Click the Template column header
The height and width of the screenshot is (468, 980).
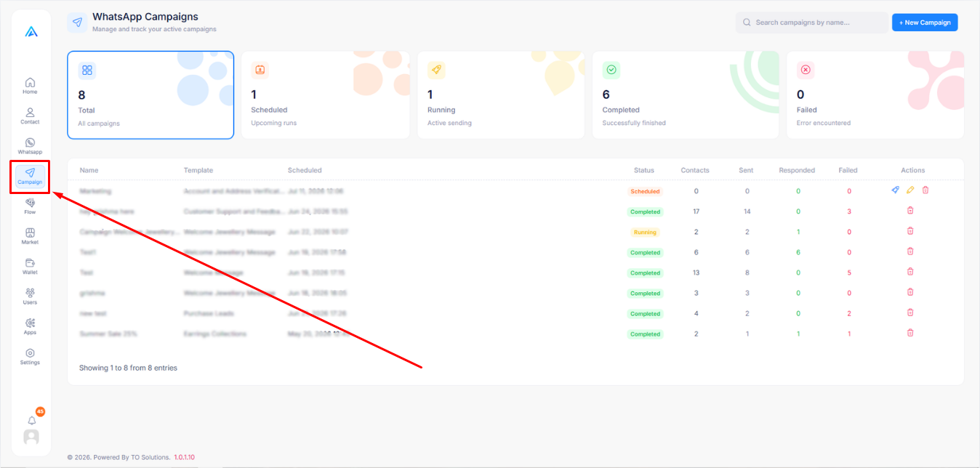point(198,170)
